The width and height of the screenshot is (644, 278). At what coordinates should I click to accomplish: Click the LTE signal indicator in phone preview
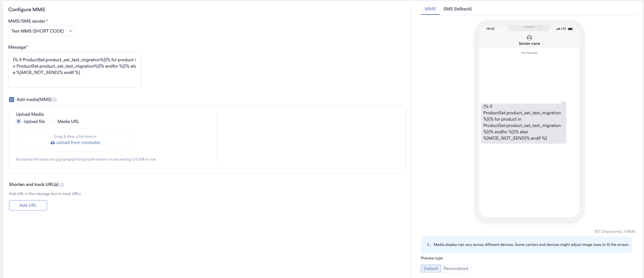point(561,29)
